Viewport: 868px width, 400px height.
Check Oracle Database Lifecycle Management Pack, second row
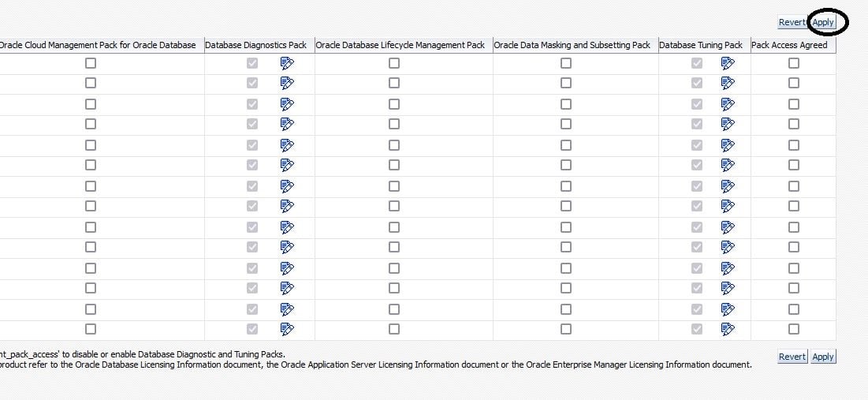point(394,83)
